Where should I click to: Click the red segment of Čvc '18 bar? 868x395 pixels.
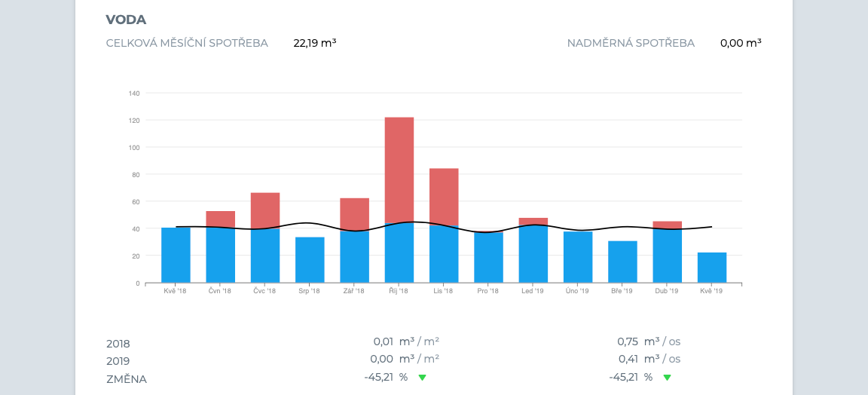(265, 210)
